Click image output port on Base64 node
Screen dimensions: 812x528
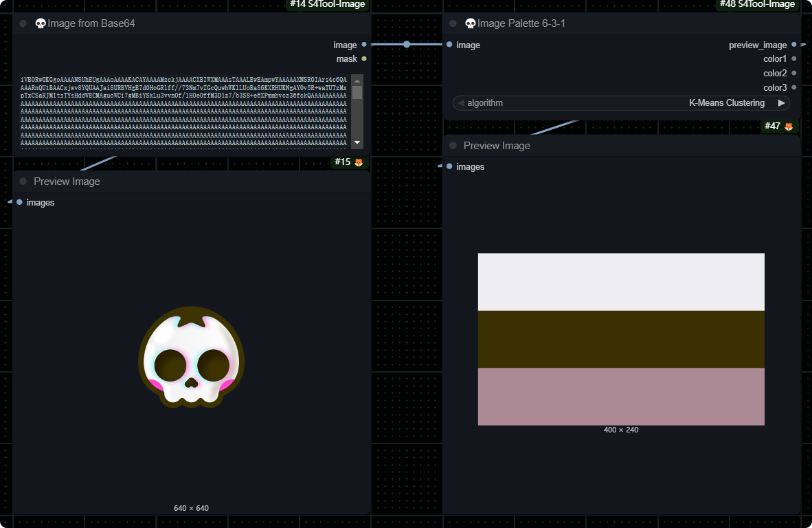364,45
